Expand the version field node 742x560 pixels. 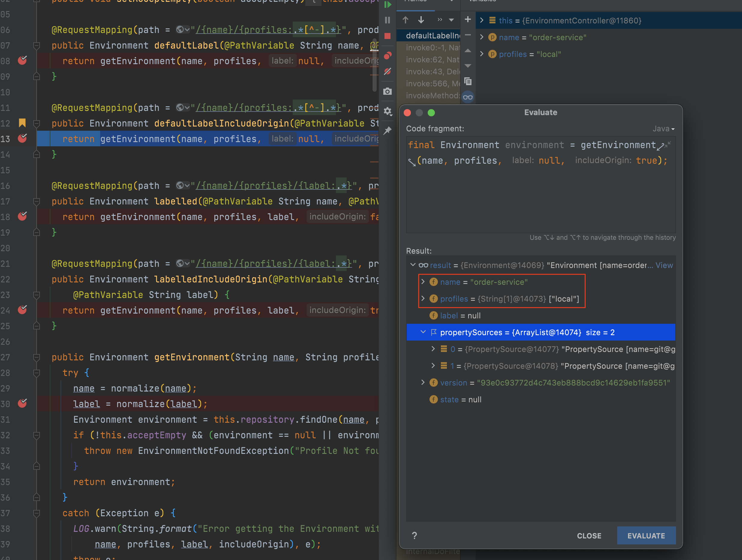pos(423,382)
